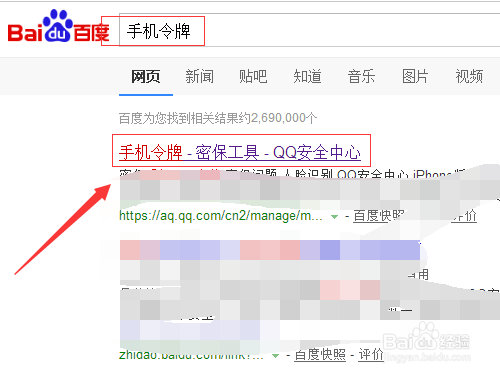Viewport: 500px width, 375px height.
Task: Open the 贴吧 tab
Action: click(253, 77)
